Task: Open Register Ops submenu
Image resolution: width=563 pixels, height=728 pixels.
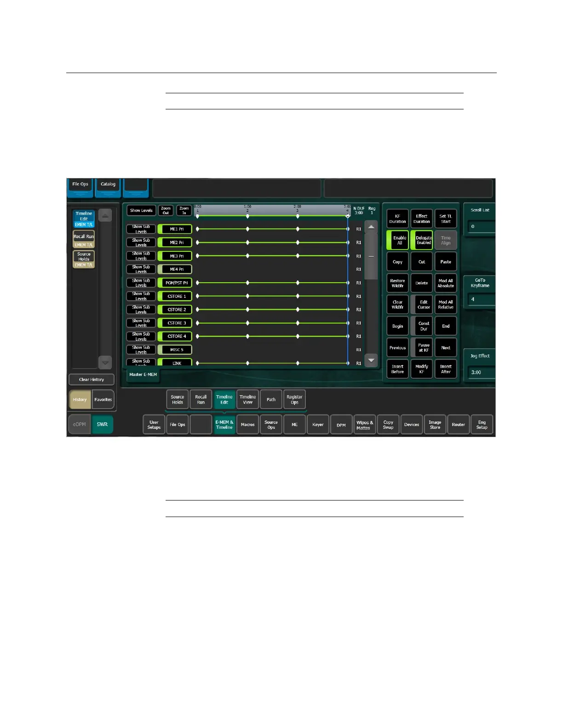Action: click(x=294, y=399)
